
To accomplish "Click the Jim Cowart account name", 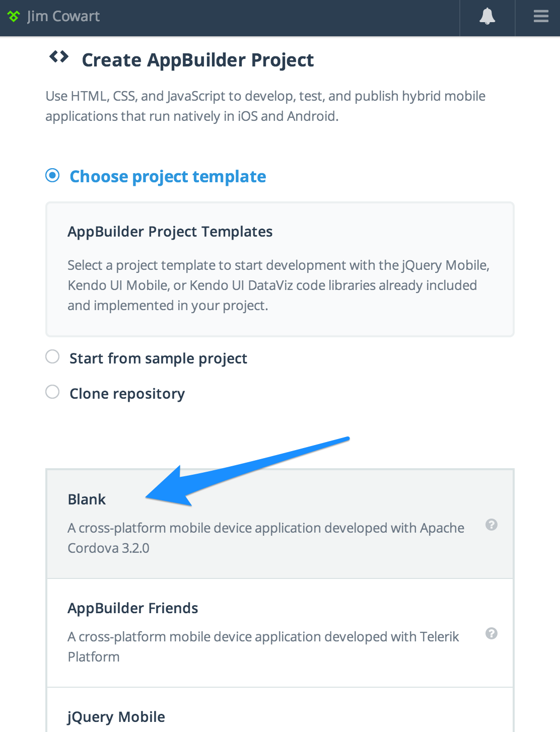I will pos(63,17).
